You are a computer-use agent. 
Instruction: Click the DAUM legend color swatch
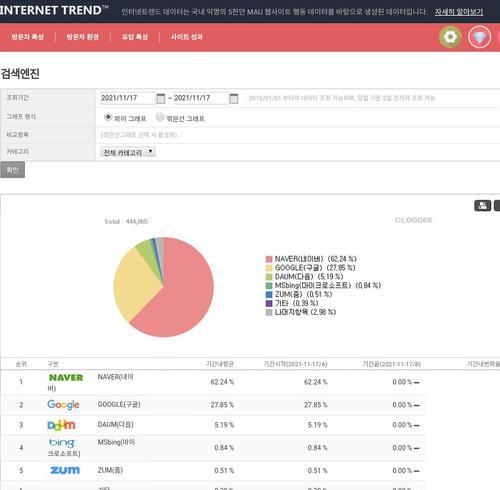click(x=269, y=277)
